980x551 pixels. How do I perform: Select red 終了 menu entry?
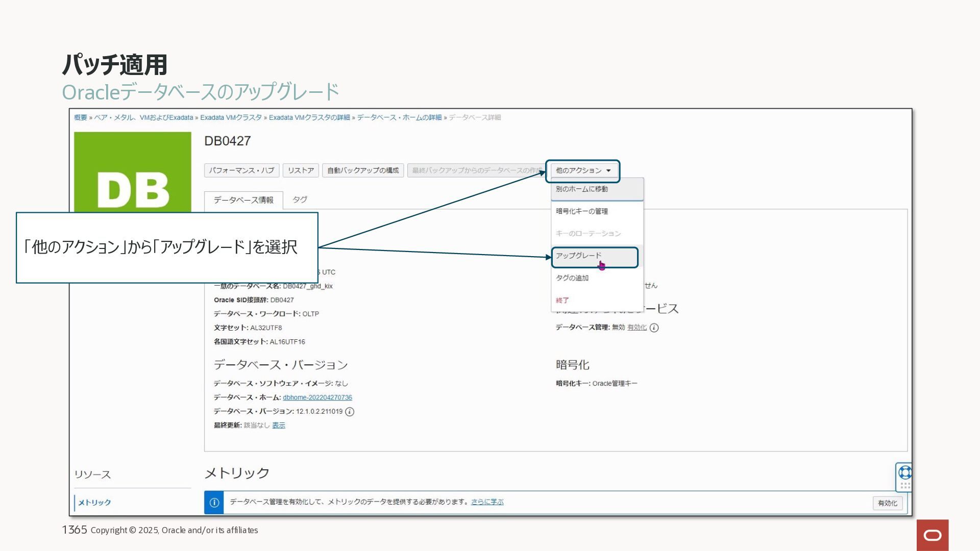tap(562, 300)
